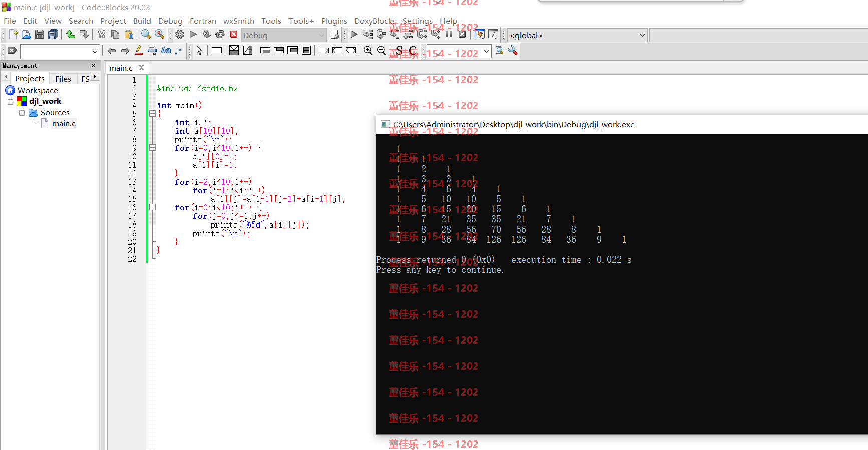Click the Build and run icon
The height and width of the screenshot is (450, 868).
[207, 34]
